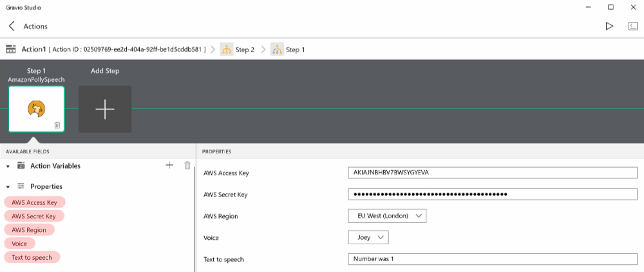Click the Actions header title
The image size is (644, 272).
tap(35, 26)
